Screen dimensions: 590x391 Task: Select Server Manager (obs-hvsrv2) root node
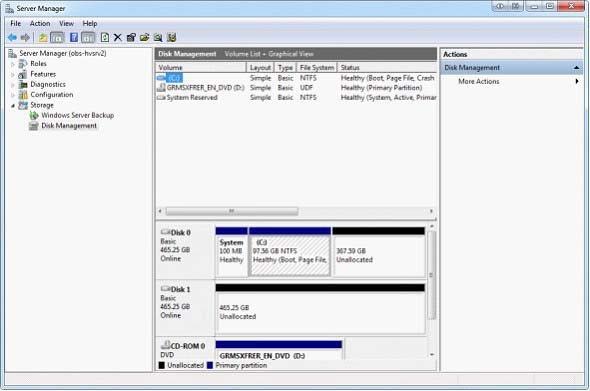62,53
